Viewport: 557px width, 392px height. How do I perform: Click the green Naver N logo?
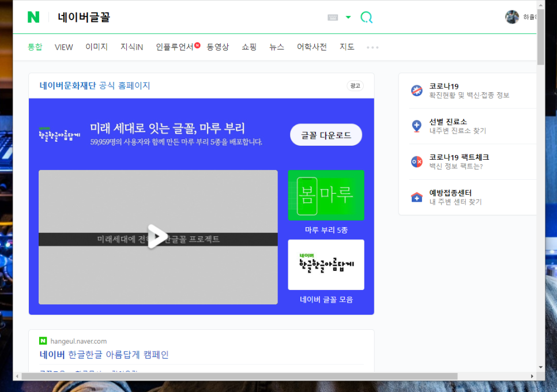click(x=33, y=17)
